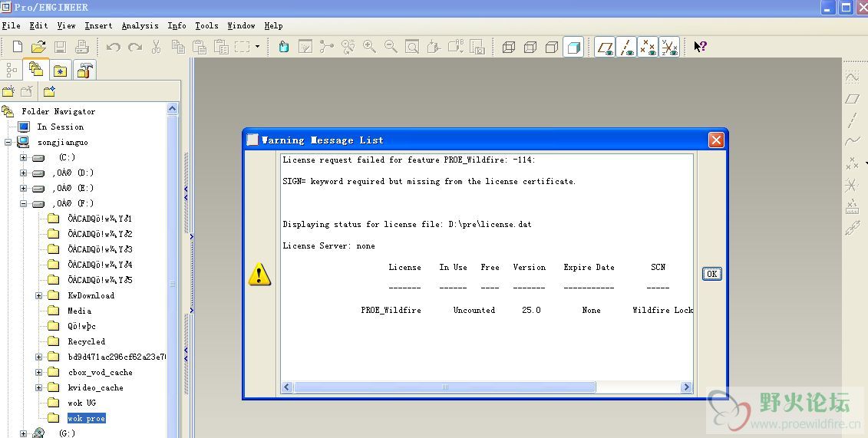Open the Analysis menu
This screenshot has width=868, height=438.
[x=140, y=25]
